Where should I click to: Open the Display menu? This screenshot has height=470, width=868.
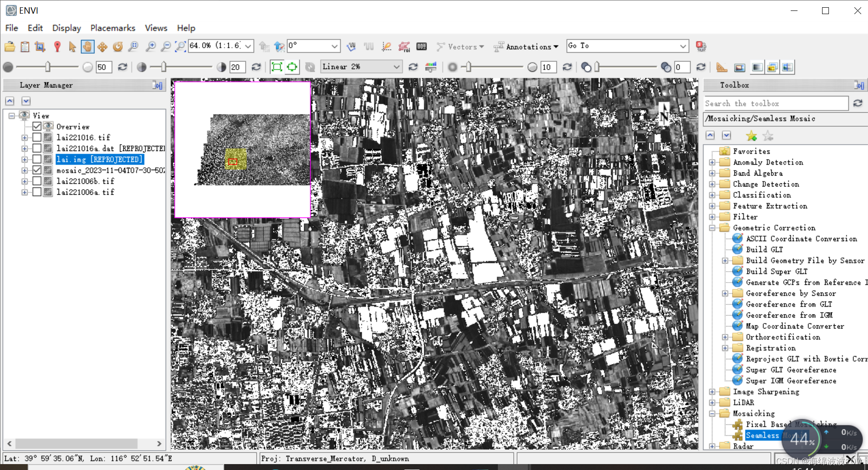point(66,28)
